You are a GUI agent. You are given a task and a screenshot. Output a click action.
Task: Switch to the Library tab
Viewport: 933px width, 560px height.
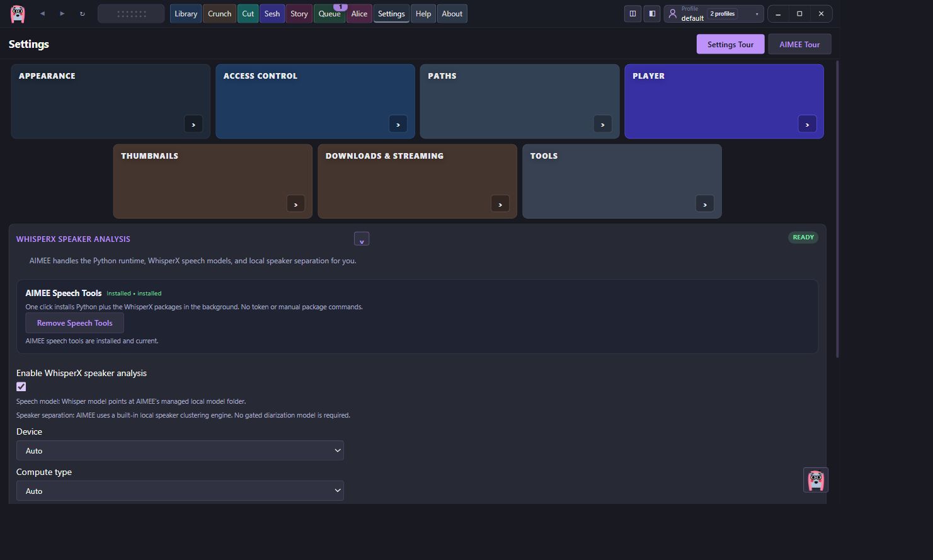click(x=186, y=14)
